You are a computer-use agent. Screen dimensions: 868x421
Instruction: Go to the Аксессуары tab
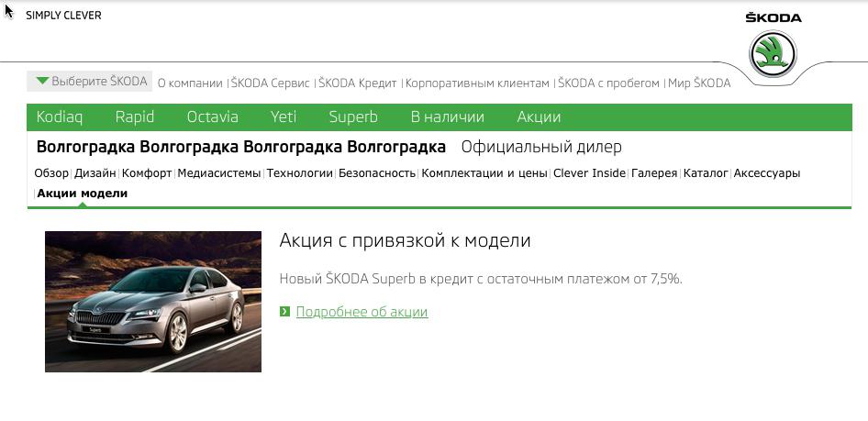(x=767, y=173)
